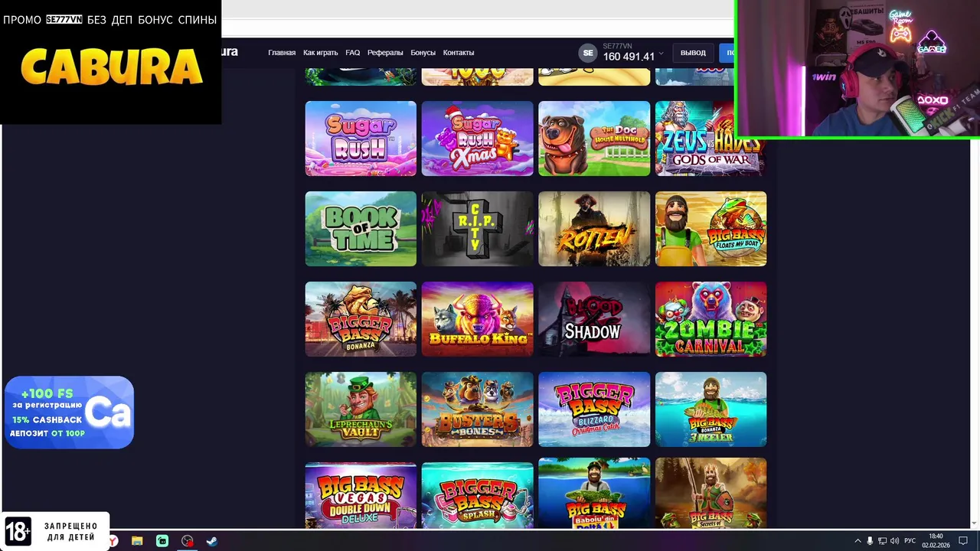The image size is (980, 551).
Task: Open the FAQ menu item
Action: [x=352, y=53]
